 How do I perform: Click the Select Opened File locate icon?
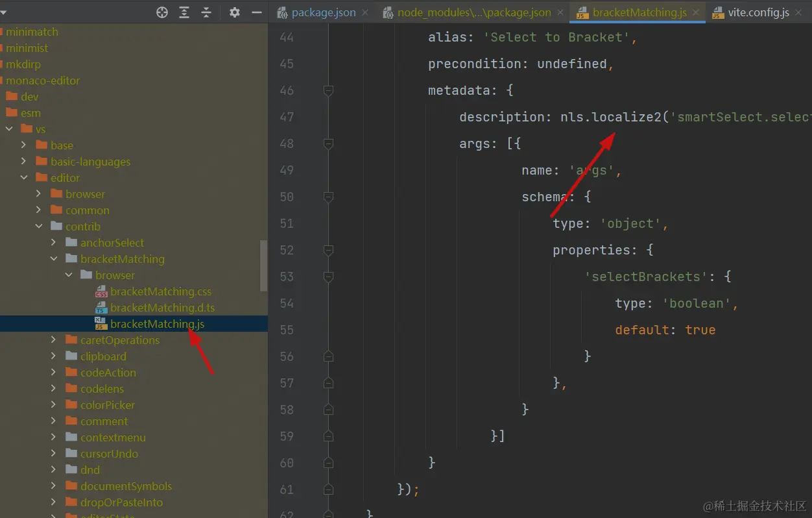point(162,12)
